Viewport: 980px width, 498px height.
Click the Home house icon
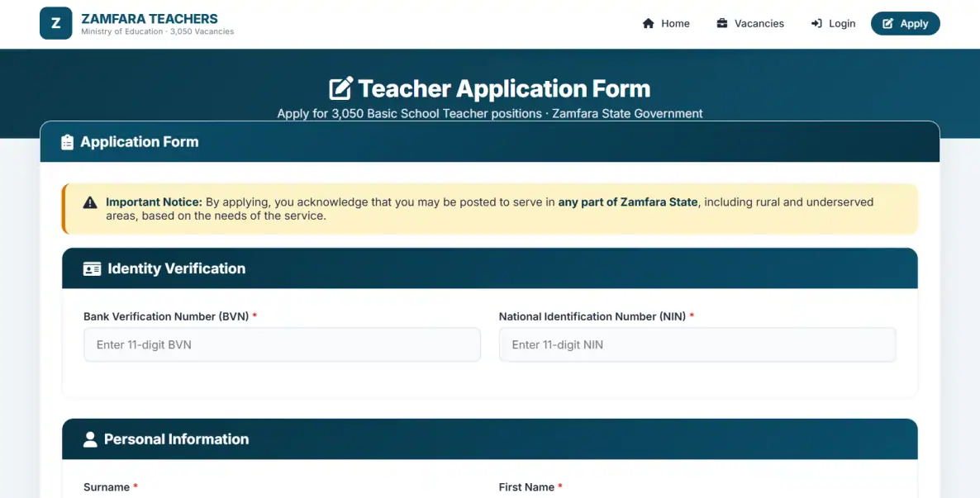coord(648,23)
